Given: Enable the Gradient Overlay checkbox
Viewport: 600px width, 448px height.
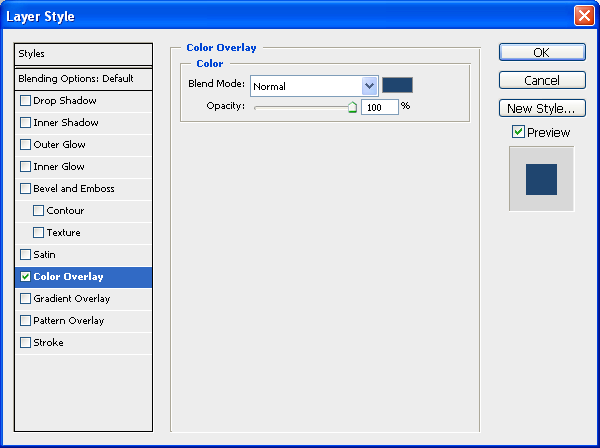Looking at the screenshot, I should [25, 298].
